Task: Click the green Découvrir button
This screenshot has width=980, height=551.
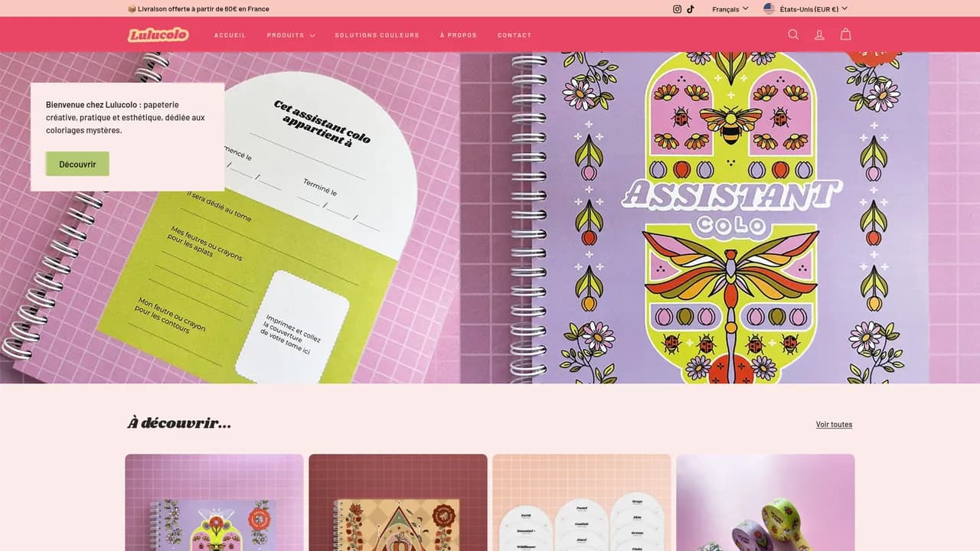Action: [77, 164]
